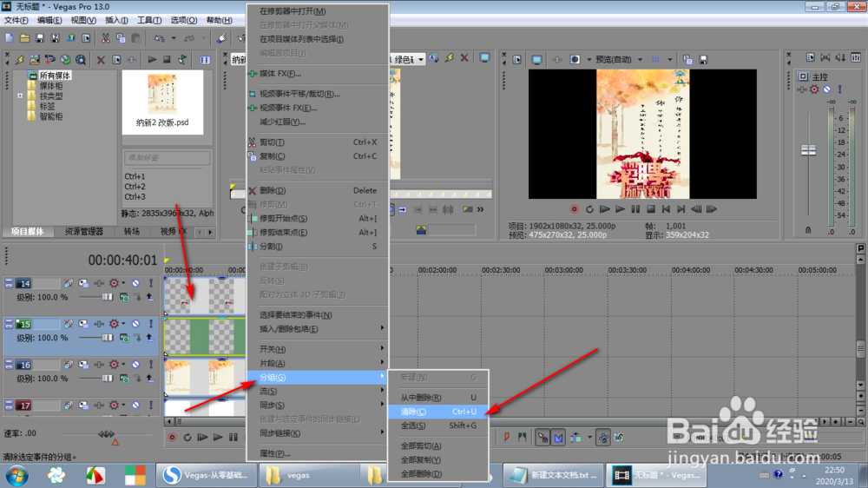Screen dimensions: 868x488
Task: Click the Pause button under preview
Action: coord(635,209)
